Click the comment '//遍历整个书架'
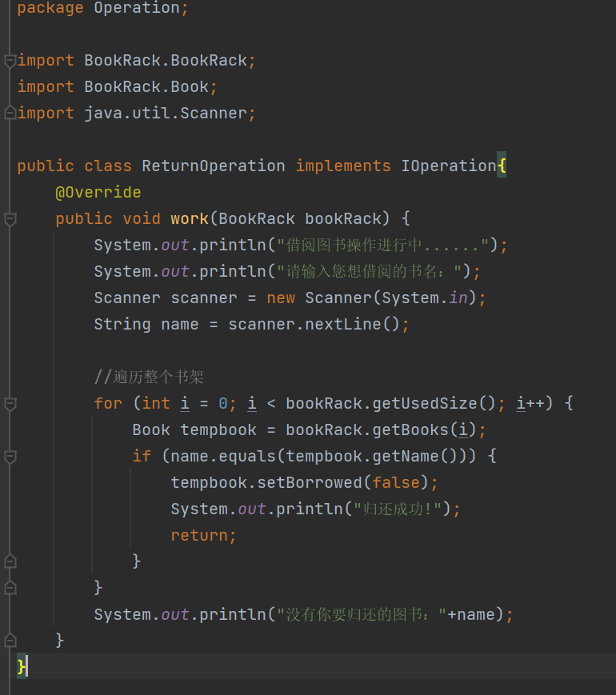Screen dimensions: 616x695 pos(149,377)
